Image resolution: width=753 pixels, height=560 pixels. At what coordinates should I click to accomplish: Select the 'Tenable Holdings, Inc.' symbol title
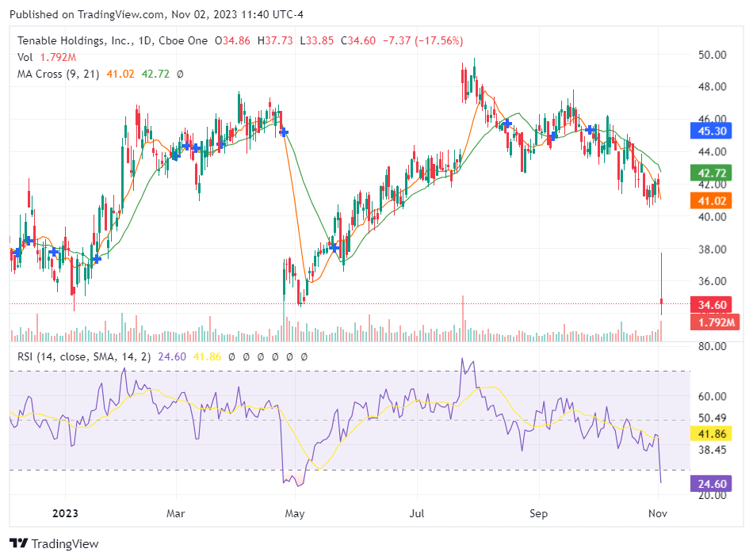tap(75, 40)
